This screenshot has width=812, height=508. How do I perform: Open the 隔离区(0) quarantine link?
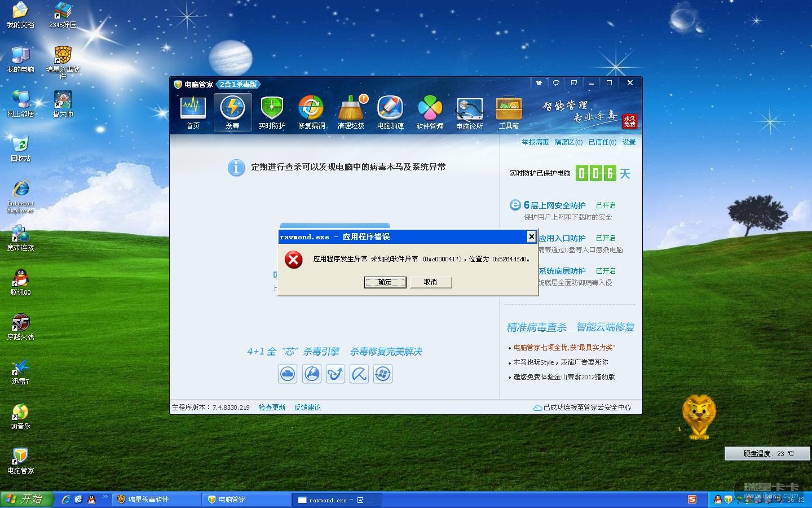pos(568,142)
